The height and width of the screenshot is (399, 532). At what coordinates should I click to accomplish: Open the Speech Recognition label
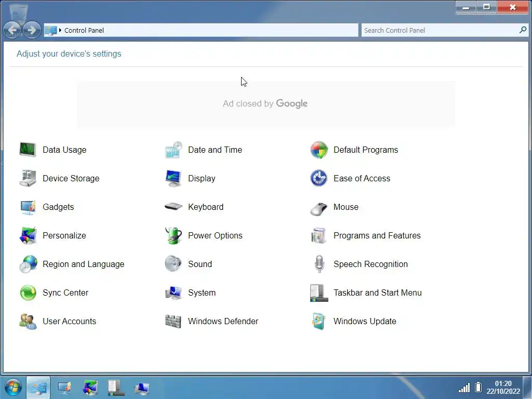(370, 264)
